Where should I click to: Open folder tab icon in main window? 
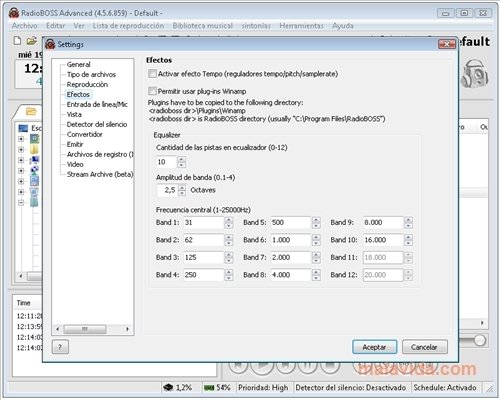coord(31,111)
